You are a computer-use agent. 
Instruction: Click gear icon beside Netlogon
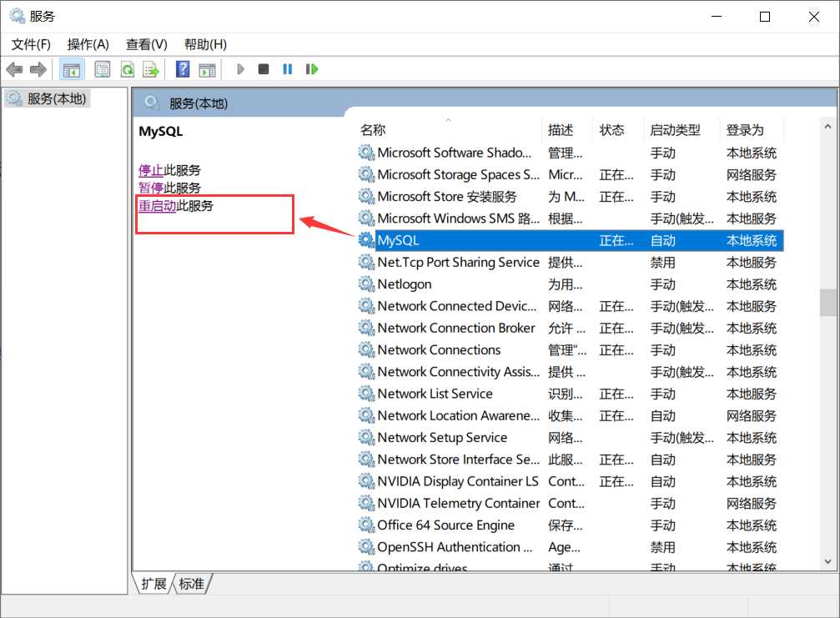[366, 284]
